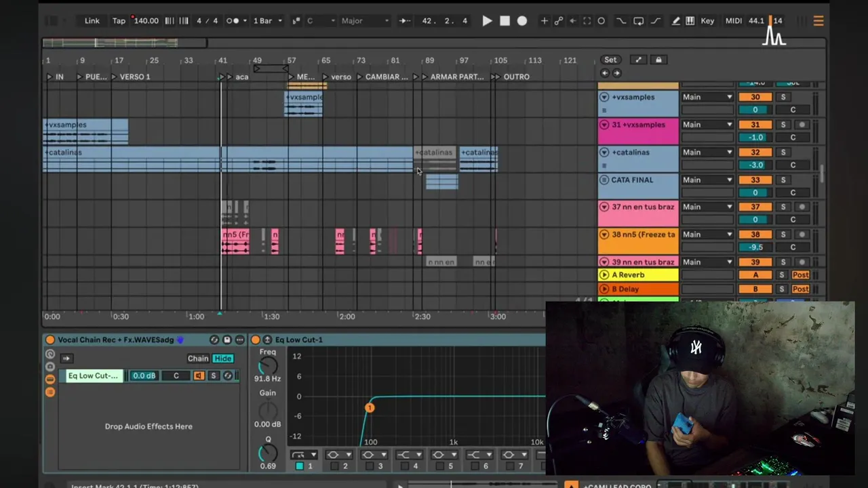The image size is (868, 488).
Task: Click the MIDI arrangement overdub plus icon
Action: coord(544,21)
